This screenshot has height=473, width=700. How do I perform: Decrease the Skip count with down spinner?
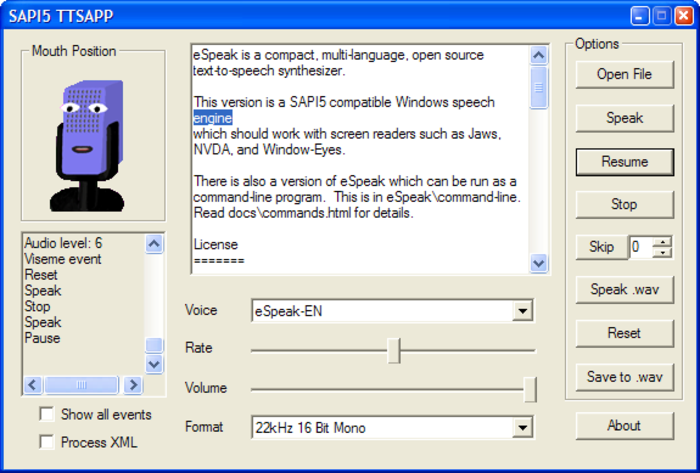[x=662, y=253]
